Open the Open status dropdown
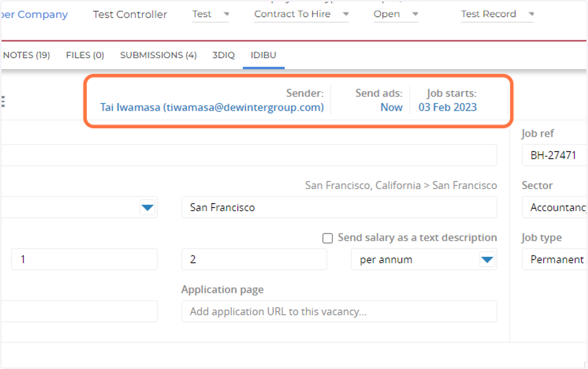 click(x=396, y=14)
